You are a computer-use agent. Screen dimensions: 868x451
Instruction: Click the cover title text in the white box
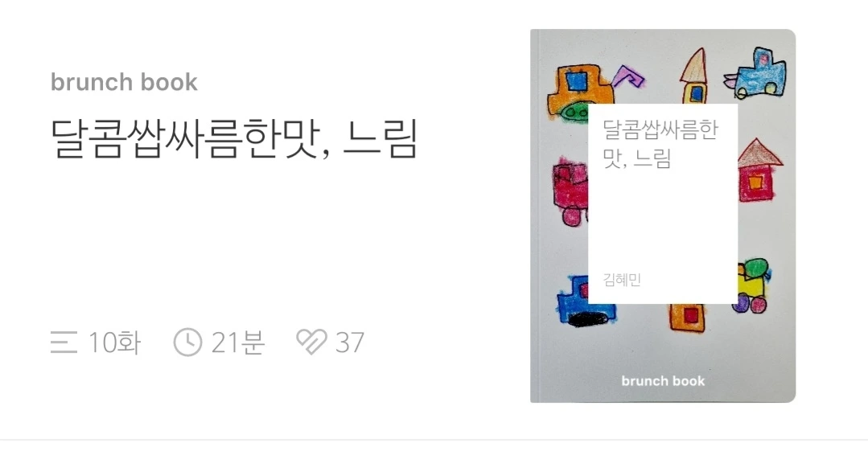660,144
